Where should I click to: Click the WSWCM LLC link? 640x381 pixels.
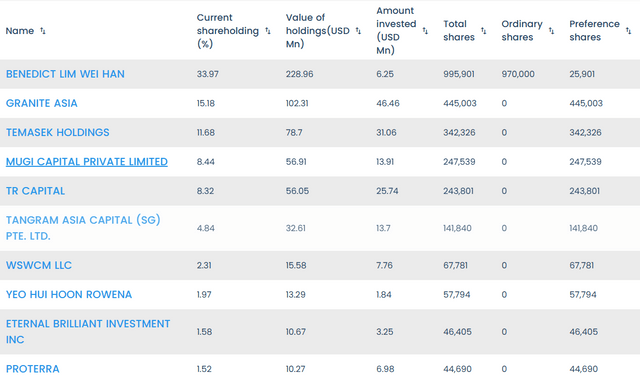(39, 265)
